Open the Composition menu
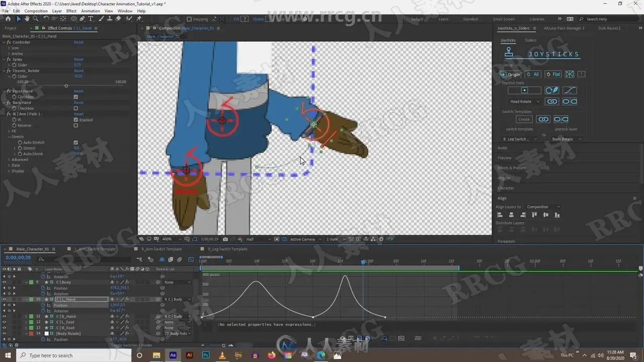Screen dimensions: 644x362 (36, 11)
